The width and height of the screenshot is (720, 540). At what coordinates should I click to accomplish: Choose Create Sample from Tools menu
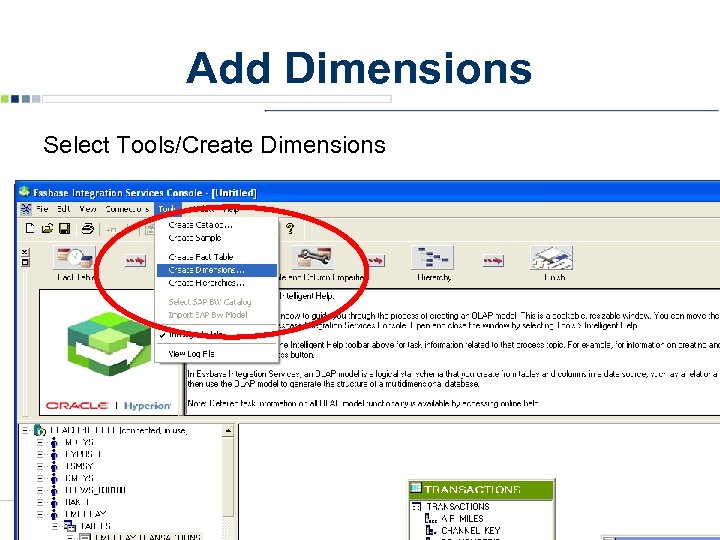click(217, 238)
